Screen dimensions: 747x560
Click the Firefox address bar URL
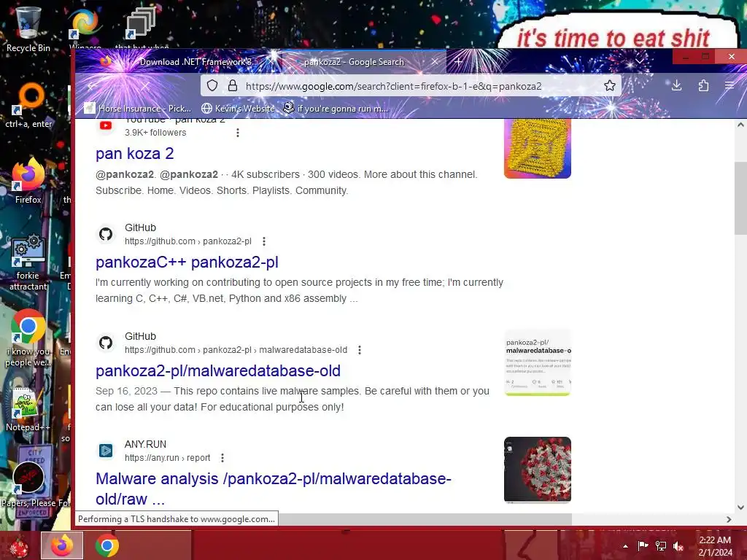click(393, 86)
